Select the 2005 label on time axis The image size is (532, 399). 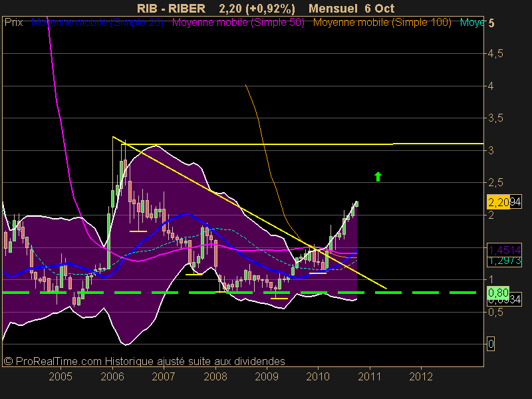pos(61,376)
